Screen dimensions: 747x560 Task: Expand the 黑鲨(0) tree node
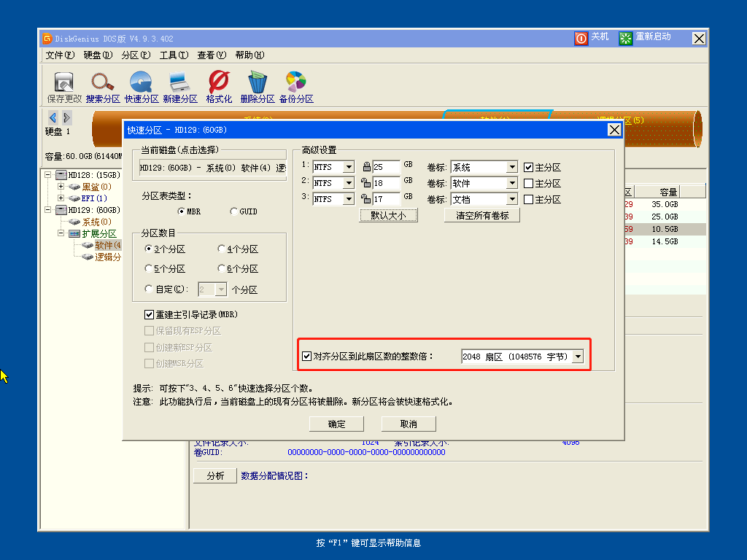61,186
